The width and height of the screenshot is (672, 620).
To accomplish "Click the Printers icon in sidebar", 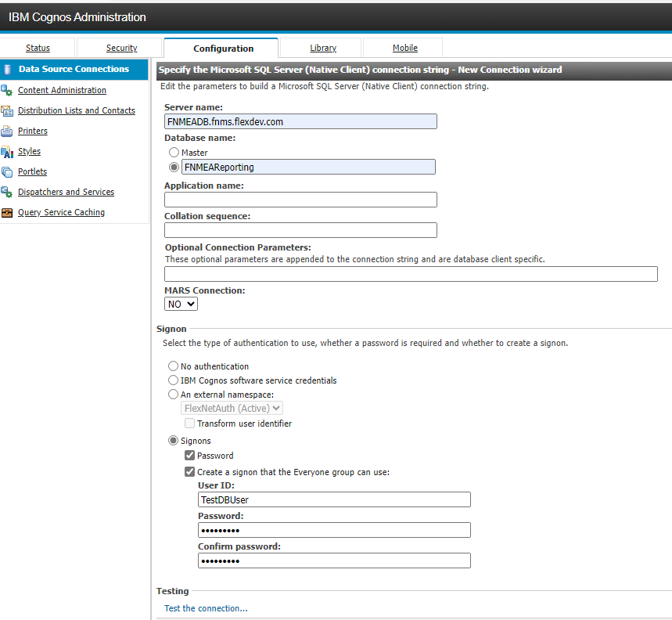I will pos(7,131).
